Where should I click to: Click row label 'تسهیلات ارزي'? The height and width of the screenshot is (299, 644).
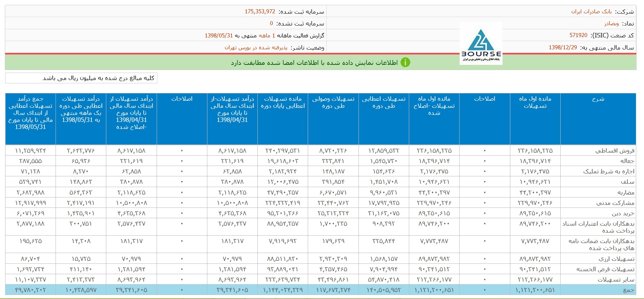617,259
